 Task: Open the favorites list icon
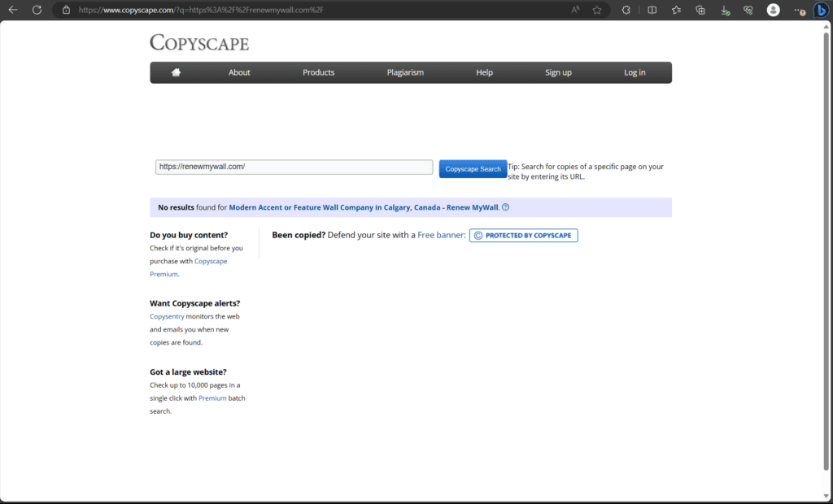click(676, 10)
